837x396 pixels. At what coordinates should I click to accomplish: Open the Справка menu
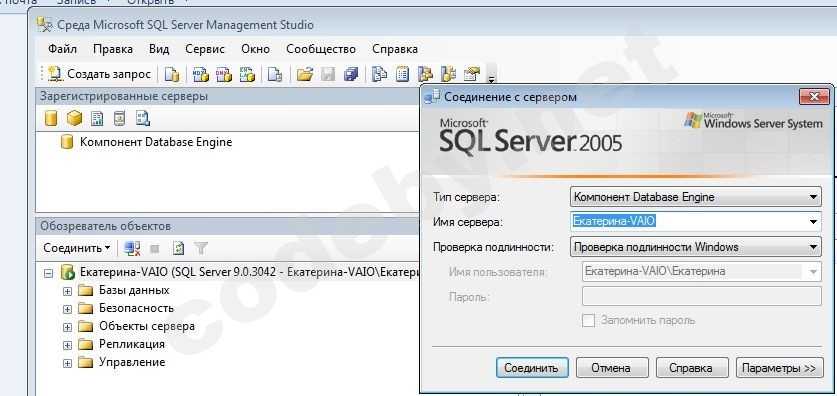point(395,49)
